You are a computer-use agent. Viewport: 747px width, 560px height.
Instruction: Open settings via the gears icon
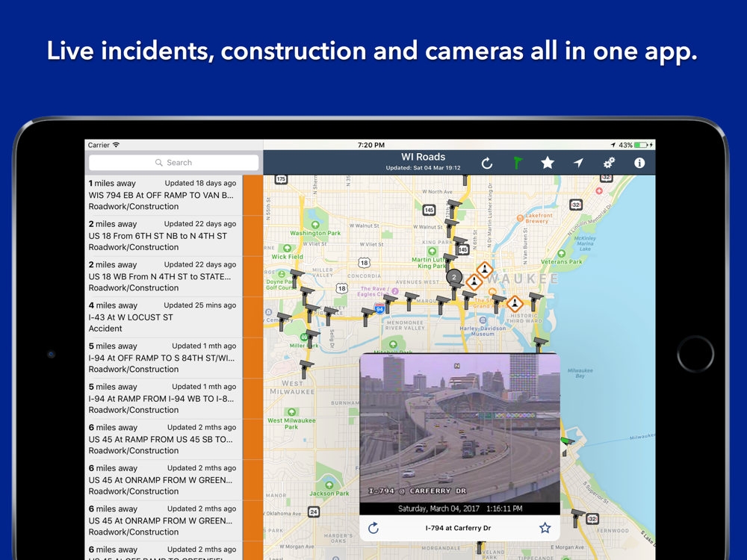pyautogui.click(x=609, y=163)
